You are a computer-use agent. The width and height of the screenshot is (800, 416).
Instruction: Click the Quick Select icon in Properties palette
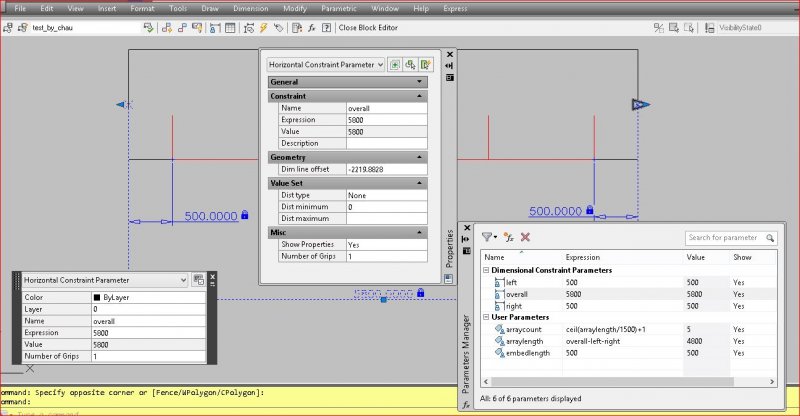point(427,64)
